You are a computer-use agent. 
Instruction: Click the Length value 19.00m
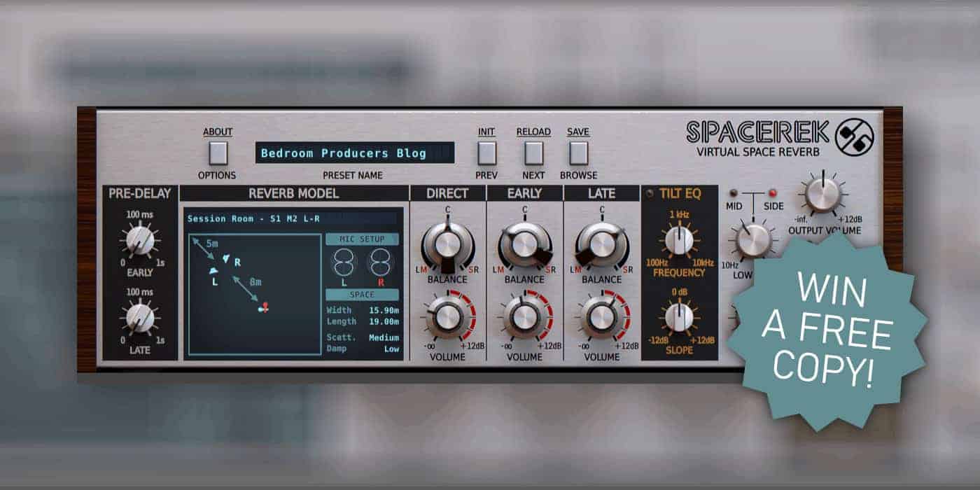coord(384,321)
